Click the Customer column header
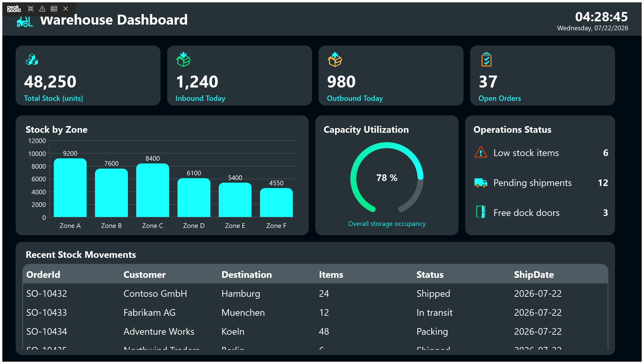 [145, 275]
